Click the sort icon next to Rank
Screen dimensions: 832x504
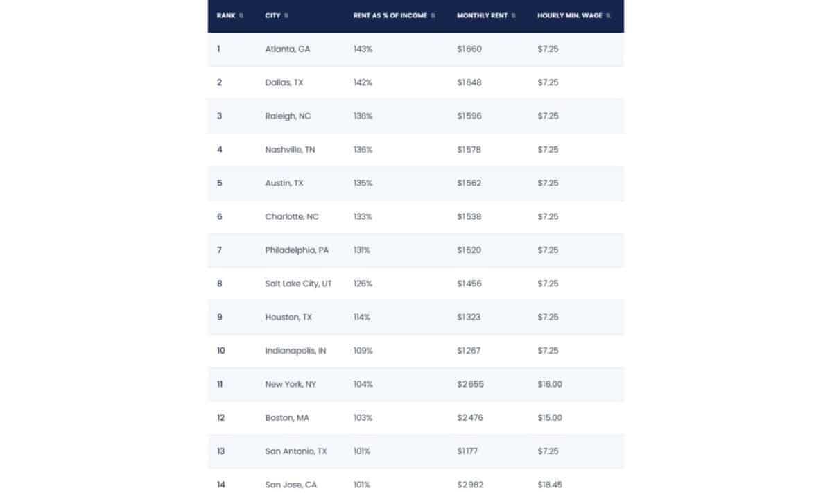click(x=241, y=16)
